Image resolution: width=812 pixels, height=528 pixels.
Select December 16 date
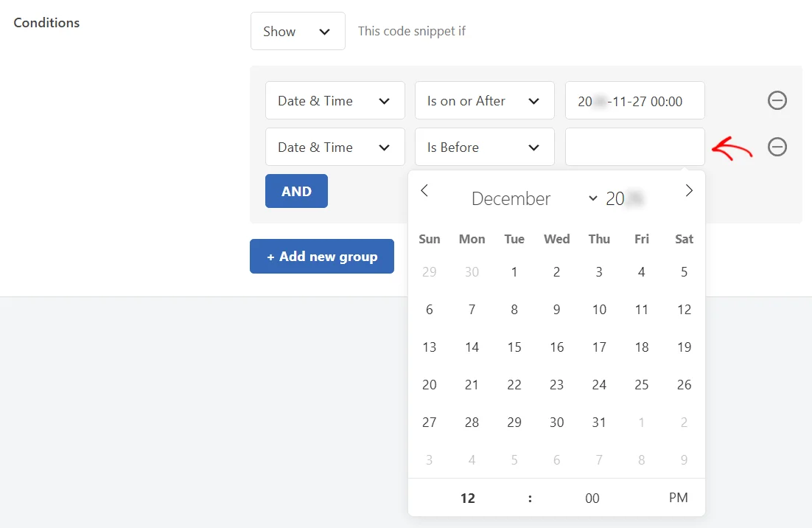coord(557,347)
